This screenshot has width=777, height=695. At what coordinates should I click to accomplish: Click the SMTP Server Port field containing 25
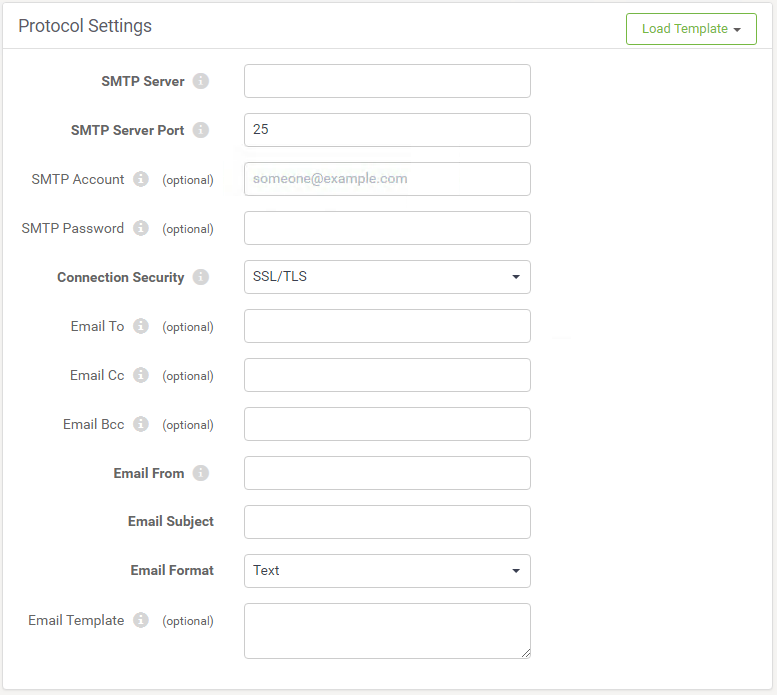pos(387,130)
